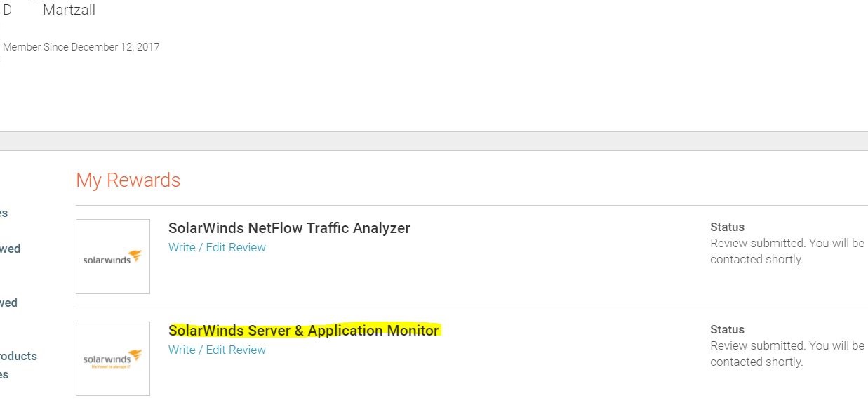
Task: Click the Status label in NetFlow Traffic Analyzer row
Action: [727, 227]
